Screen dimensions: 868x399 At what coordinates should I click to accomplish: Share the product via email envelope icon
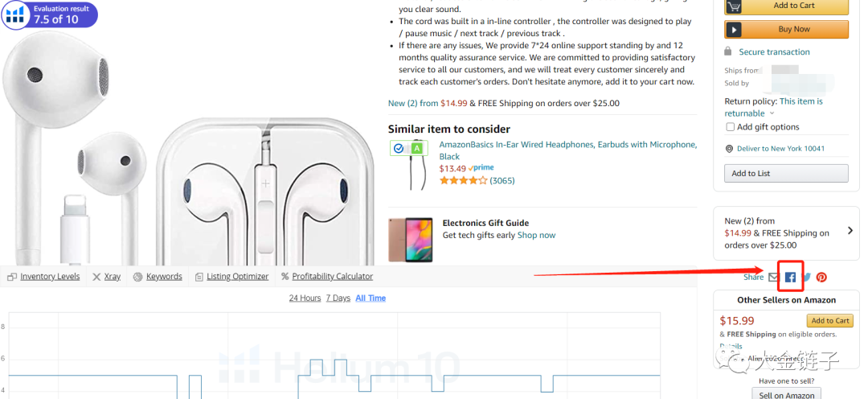(773, 277)
